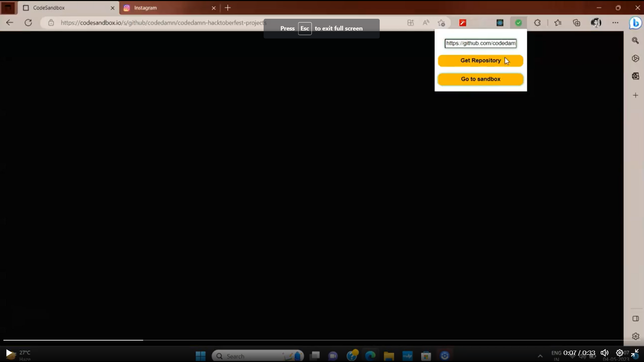This screenshot has width=644, height=362.
Task: Toggle the sidebar visibility icon
Action: (636, 318)
